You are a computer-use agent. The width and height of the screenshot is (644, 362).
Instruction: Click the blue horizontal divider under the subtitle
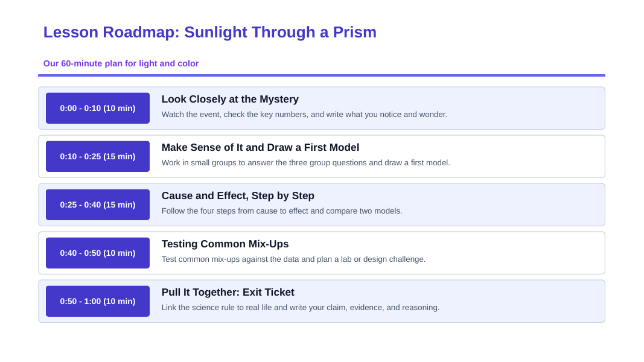tap(322, 75)
